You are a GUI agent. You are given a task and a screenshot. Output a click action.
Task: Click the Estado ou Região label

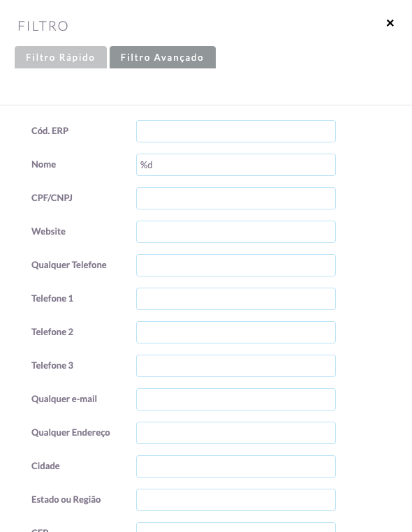click(66, 499)
